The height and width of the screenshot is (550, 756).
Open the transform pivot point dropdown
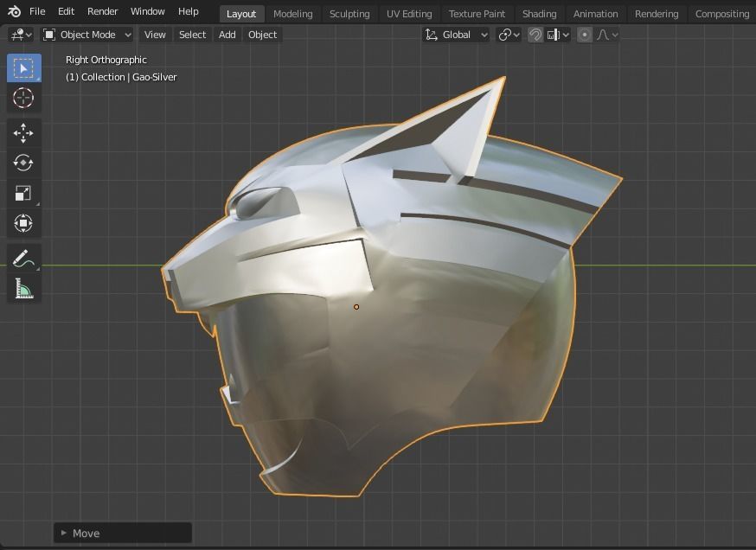tap(509, 35)
